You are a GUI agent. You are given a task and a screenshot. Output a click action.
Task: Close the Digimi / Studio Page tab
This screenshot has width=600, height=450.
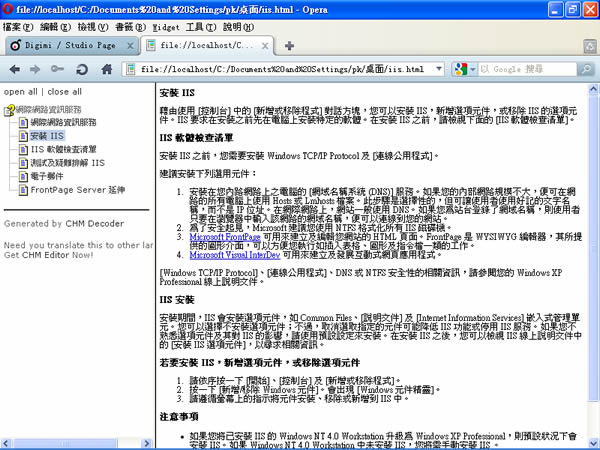click(130, 46)
